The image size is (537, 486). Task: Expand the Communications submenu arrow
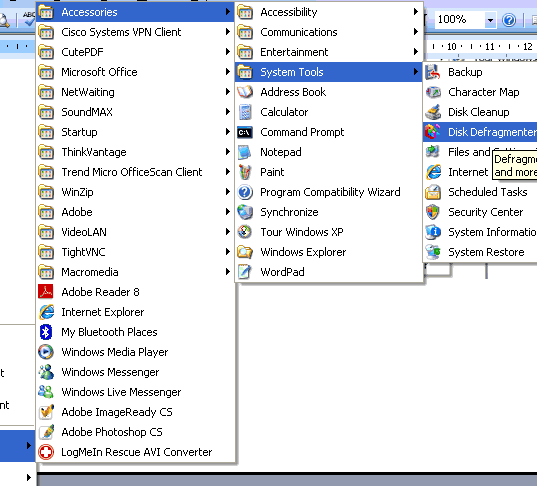coord(416,32)
